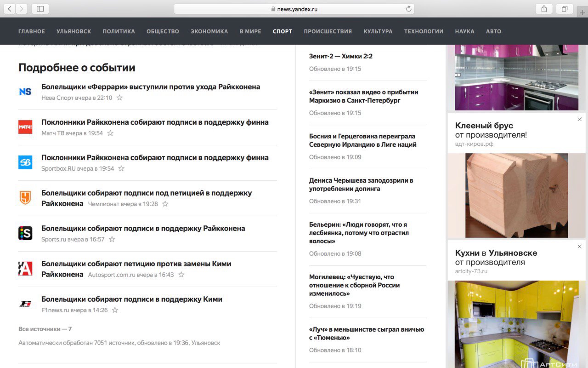588x368 pixels.
Task: Open Autosport article about замены Кими Райкконена
Action: [136, 269]
